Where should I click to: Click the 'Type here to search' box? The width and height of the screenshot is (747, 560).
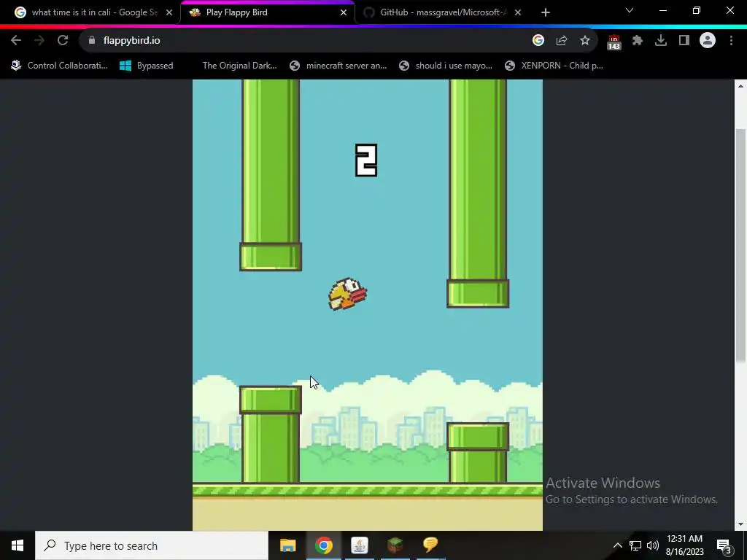152,545
